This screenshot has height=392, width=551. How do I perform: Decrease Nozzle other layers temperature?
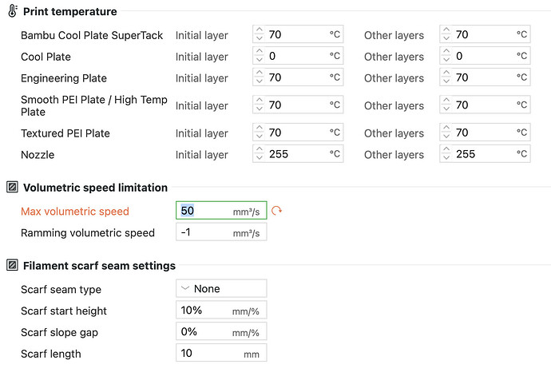446,157
